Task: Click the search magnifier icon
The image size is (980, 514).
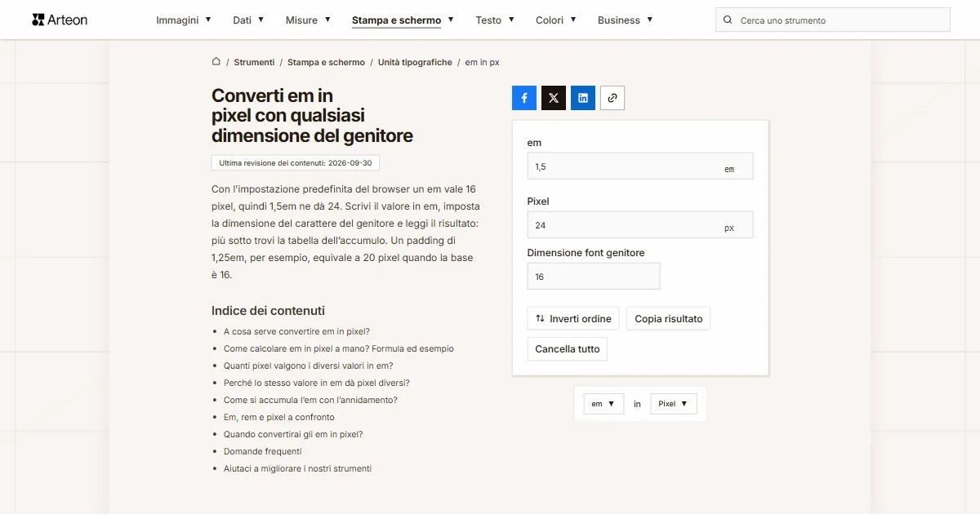Action: 728,20
